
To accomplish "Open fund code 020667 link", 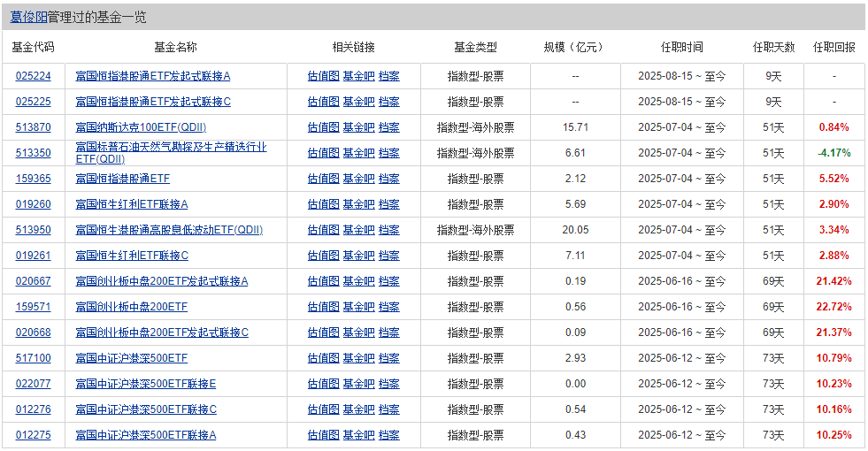I will click(x=34, y=281).
